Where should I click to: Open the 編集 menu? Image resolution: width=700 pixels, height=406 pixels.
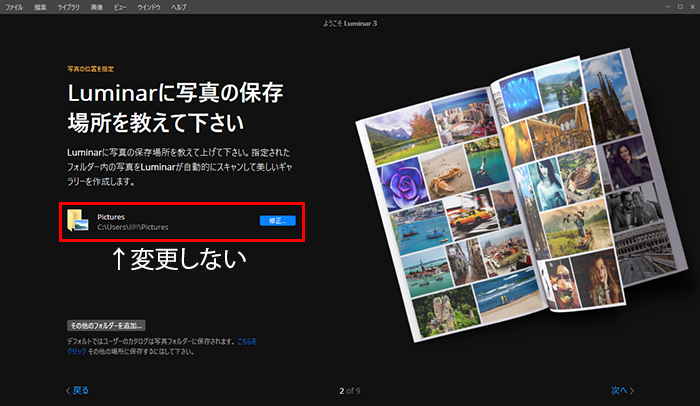coord(40,7)
